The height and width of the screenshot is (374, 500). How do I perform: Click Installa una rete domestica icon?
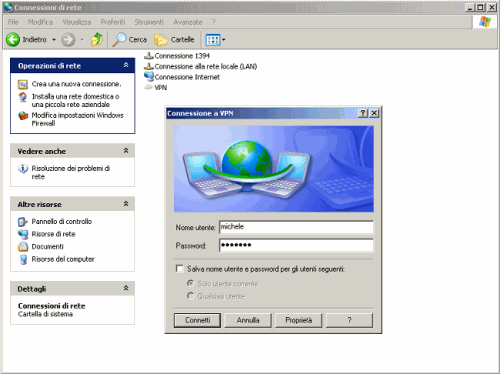tap(23, 97)
